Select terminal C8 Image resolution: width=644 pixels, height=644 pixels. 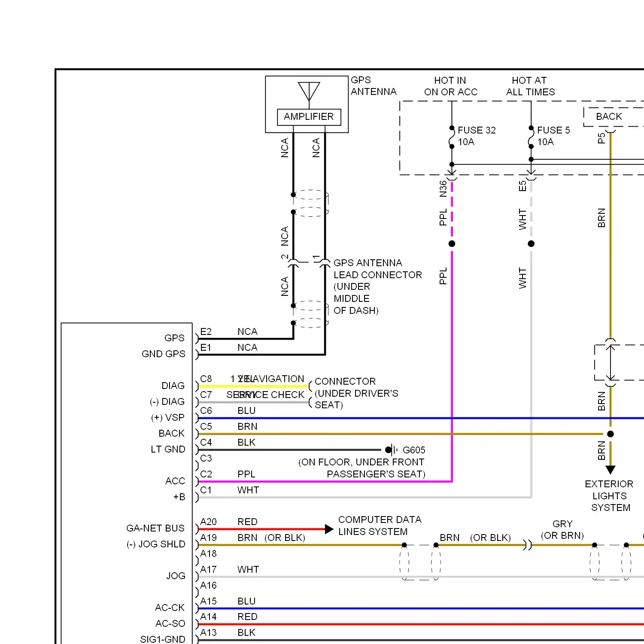click(x=206, y=379)
